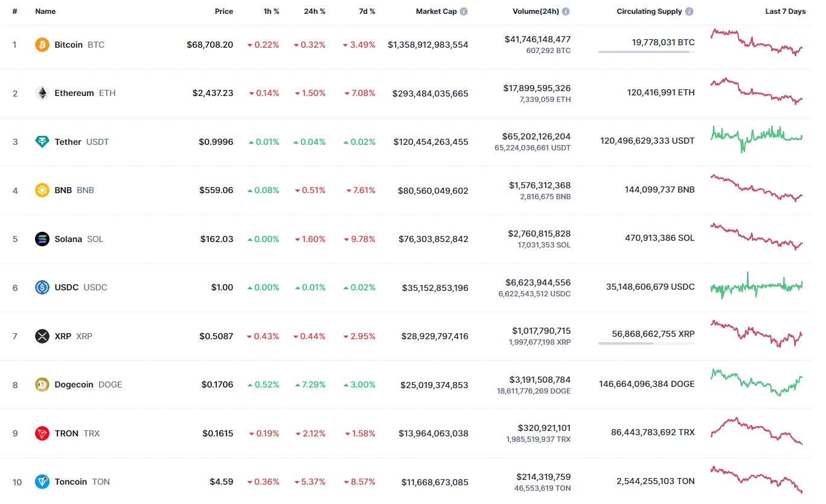The width and height of the screenshot is (826, 504).
Task: Sort the table by Price column
Action: click(223, 11)
